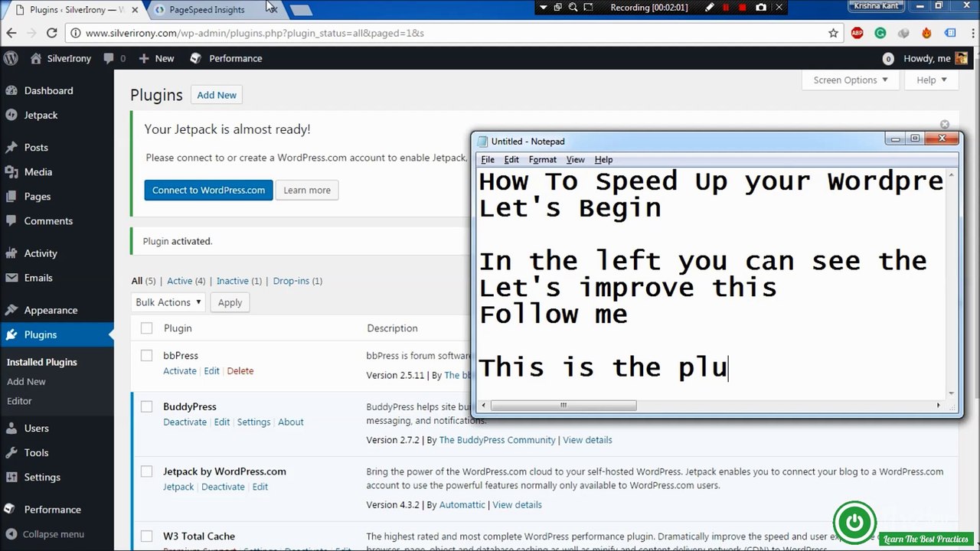980x551 pixels.
Task: Filter plugins by Active (4)
Action: coord(186,281)
